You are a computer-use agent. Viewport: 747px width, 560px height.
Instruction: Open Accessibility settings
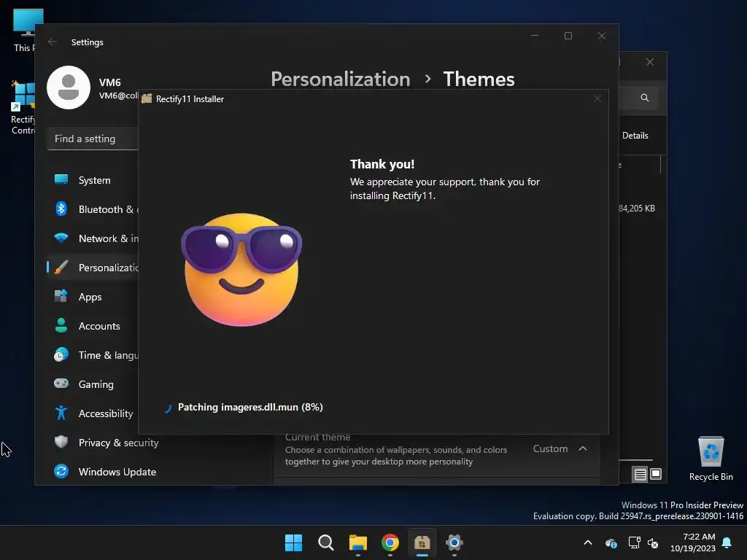pos(93,413)
